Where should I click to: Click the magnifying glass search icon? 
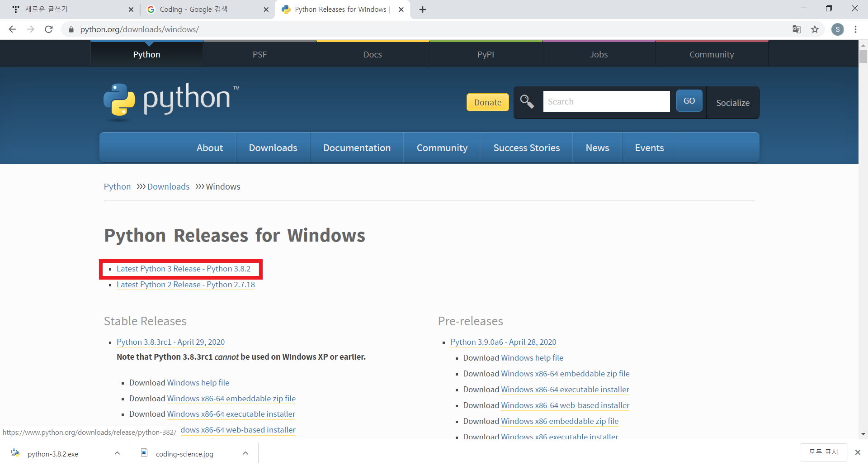click(x=527, y=101)
